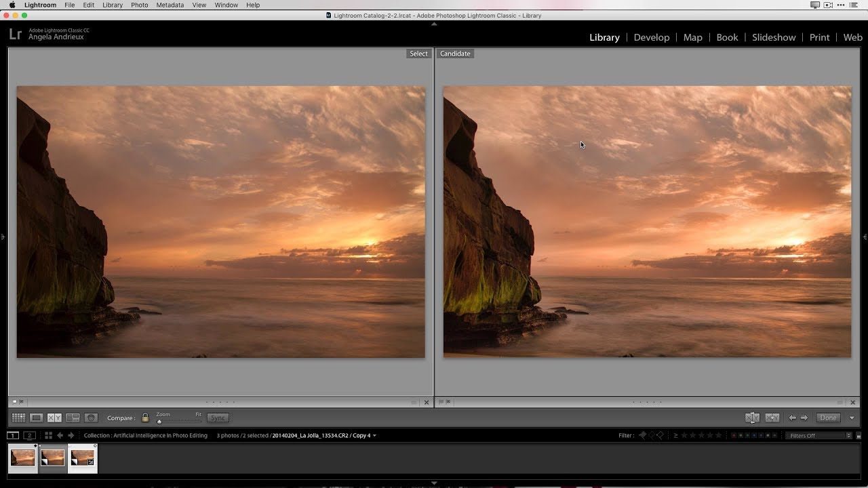Click filmstrip grid shortcut icon
The image size is (868, 488).
48,435
